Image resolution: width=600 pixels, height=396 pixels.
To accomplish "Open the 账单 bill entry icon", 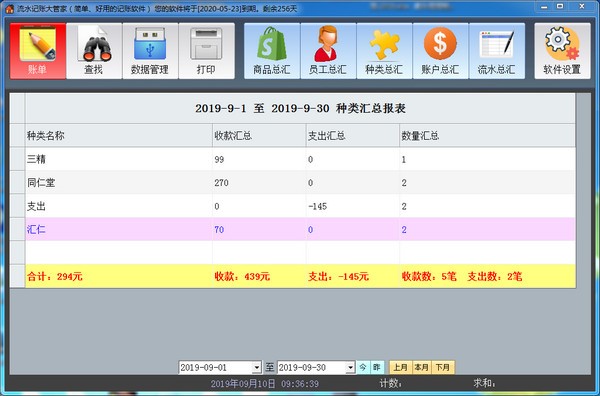I will click(38, 51).
